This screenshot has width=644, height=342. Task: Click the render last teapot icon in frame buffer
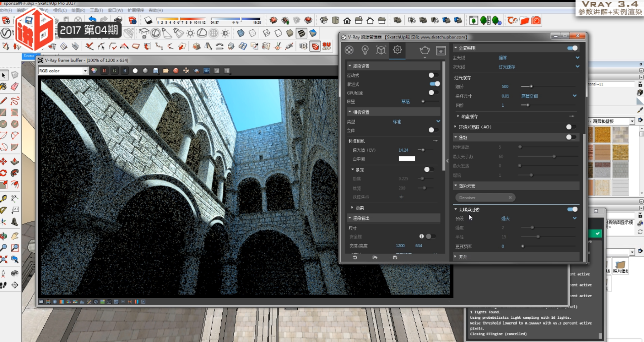[x=196, y=71]
